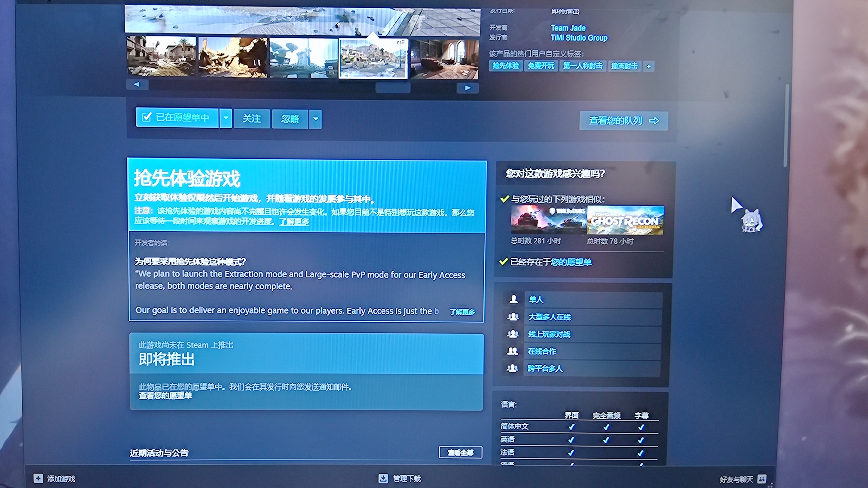
Task: Open 您的愿望单 link in interest panel
Action: pyautogui.click(x=571, y=262)
